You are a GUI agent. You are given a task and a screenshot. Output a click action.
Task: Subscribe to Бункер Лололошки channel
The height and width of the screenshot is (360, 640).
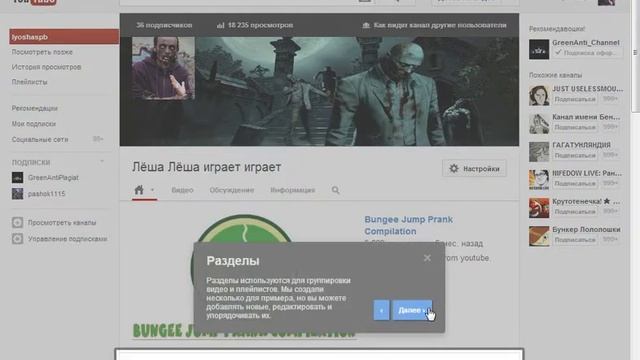(x=575, y=240)
